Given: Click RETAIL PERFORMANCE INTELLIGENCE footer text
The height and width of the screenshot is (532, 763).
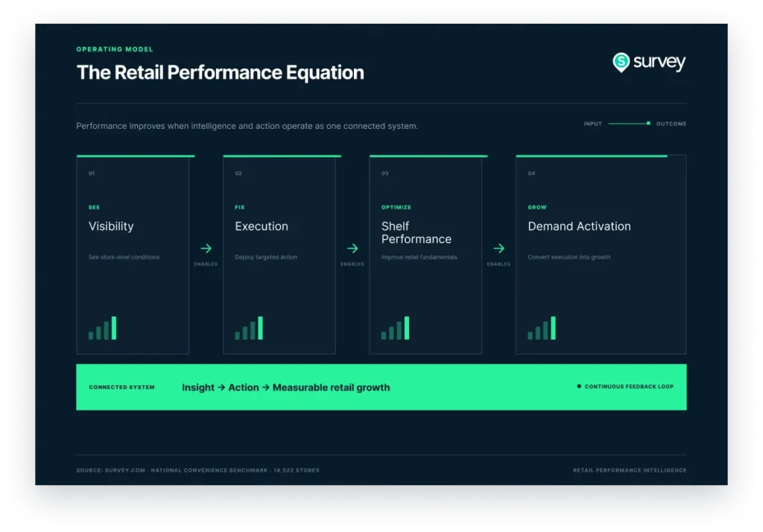Looking at the screenshot, I should [x=630, y=470].
